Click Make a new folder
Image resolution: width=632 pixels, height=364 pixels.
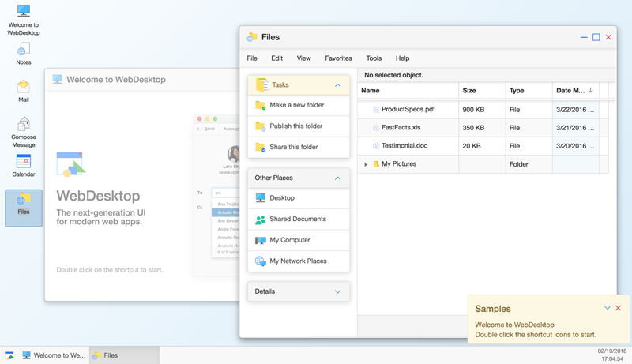coord(296,105)
